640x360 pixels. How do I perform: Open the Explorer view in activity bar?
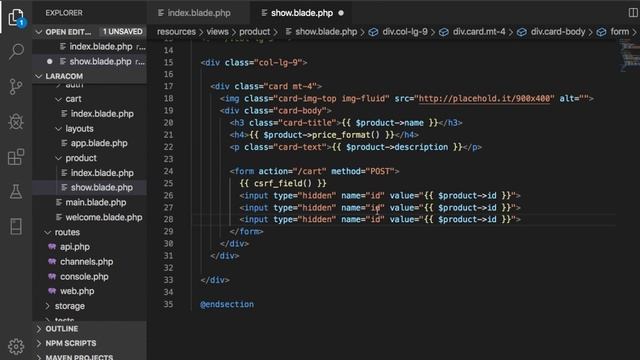16,17
